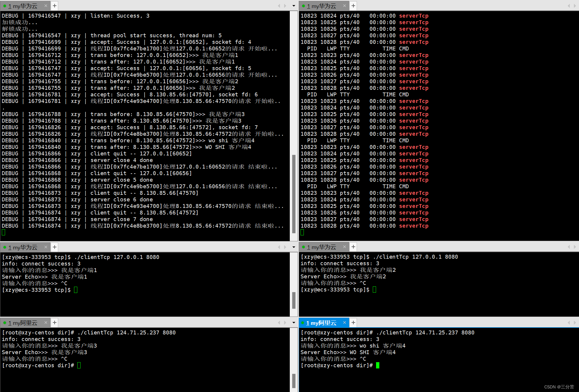Screen dimensions: 579x392
Task: Click the 'listen: Success, 3' log line
Action: click(76, 16)
